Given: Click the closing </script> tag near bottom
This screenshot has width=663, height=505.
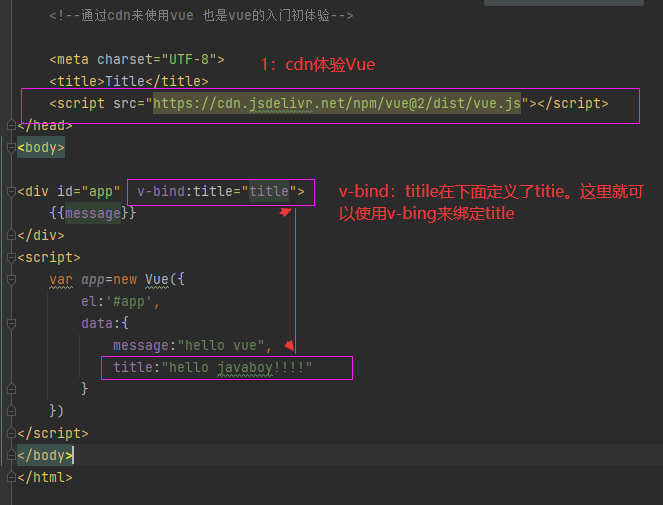Looking at the screenshot, I should pyautogui.click(x=53, y=433).
